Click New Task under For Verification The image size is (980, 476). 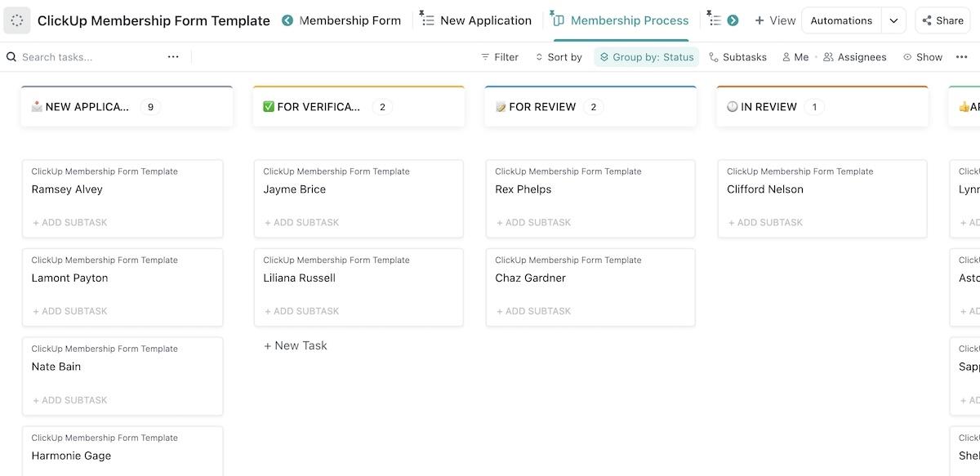coord(296,345)
